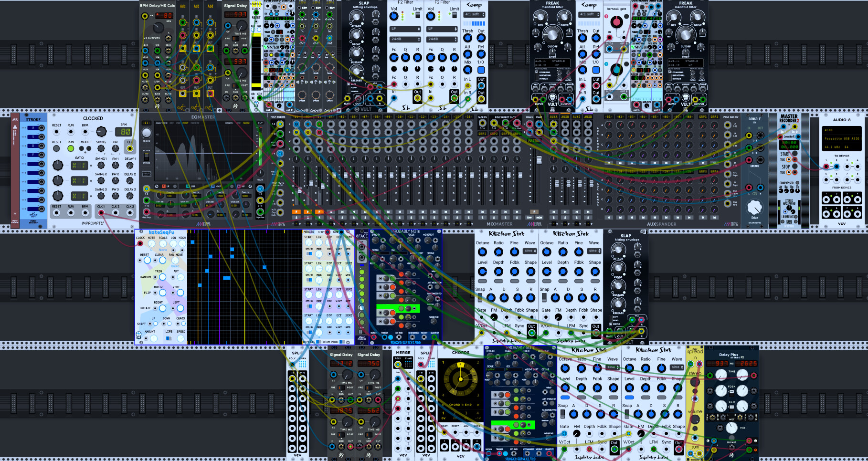Open the 4:1 soft ratio dropdown on left Comp
The width and height of the screenshot is (868, 461).
pyautogui.click(x=475, y=14)
